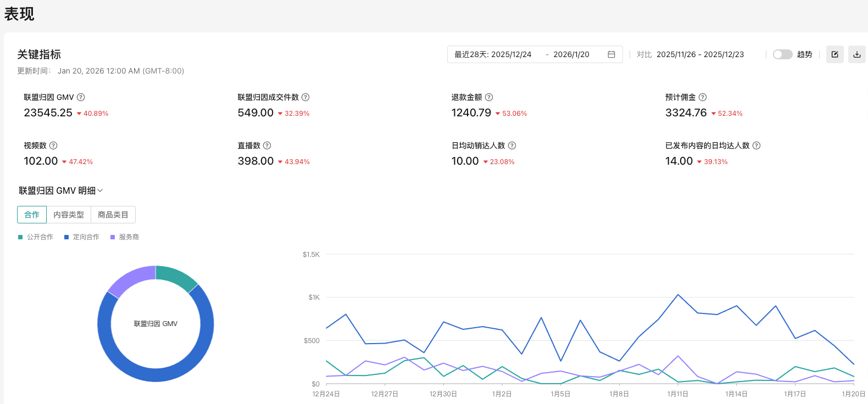Switch to the 内容类型 tab

coord(69,215)
